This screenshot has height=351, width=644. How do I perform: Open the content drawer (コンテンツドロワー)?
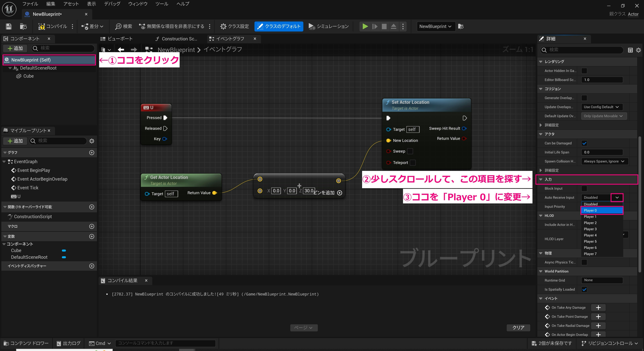point(26,343)
